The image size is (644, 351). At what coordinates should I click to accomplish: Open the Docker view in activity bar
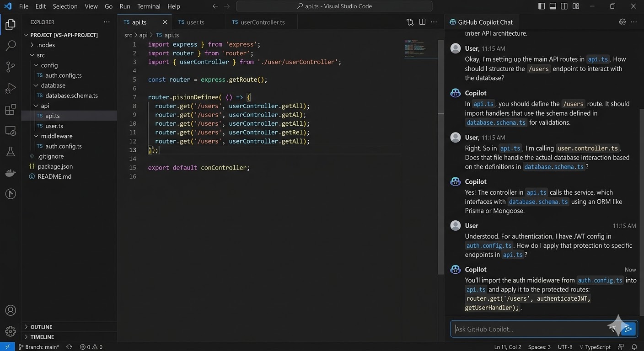[11, 173]
